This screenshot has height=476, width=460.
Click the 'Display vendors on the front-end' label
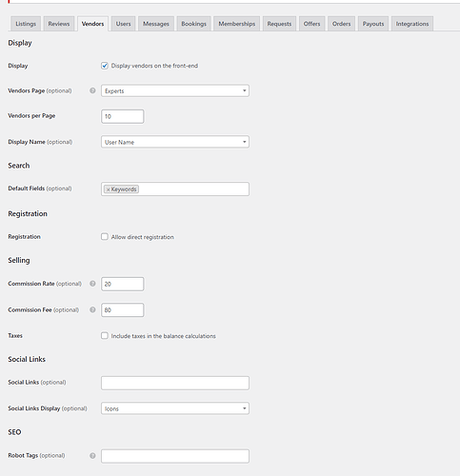154,66
